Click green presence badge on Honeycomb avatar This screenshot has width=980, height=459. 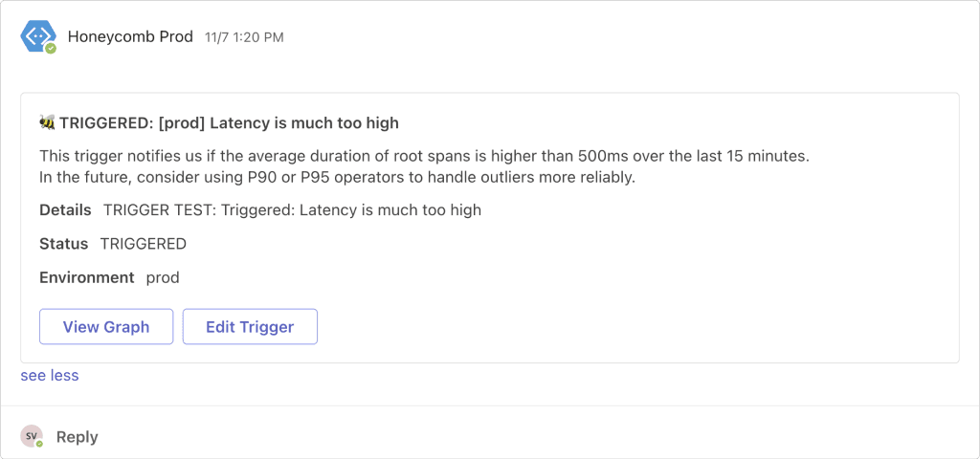pos(51,48)
